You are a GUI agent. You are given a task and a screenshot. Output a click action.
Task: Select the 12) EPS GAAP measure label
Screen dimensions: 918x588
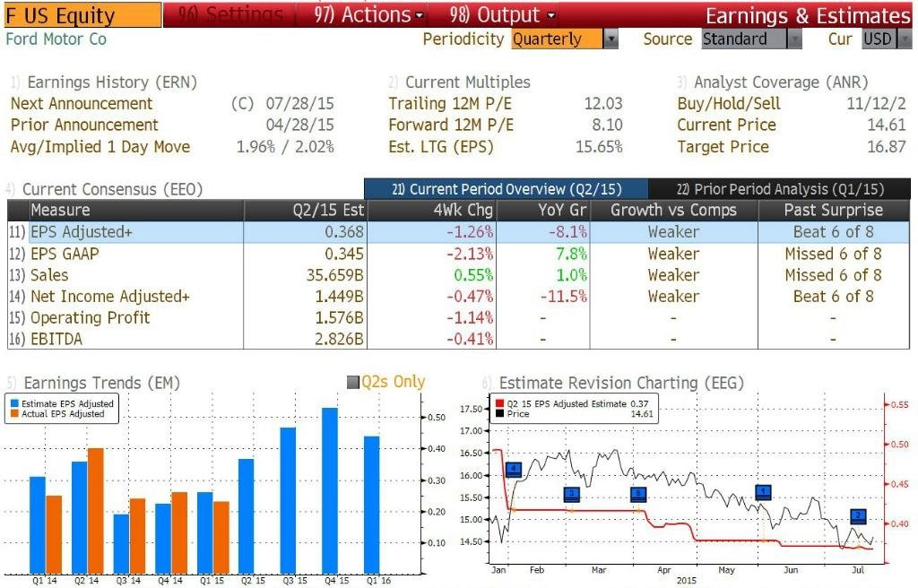coord(65,254)
